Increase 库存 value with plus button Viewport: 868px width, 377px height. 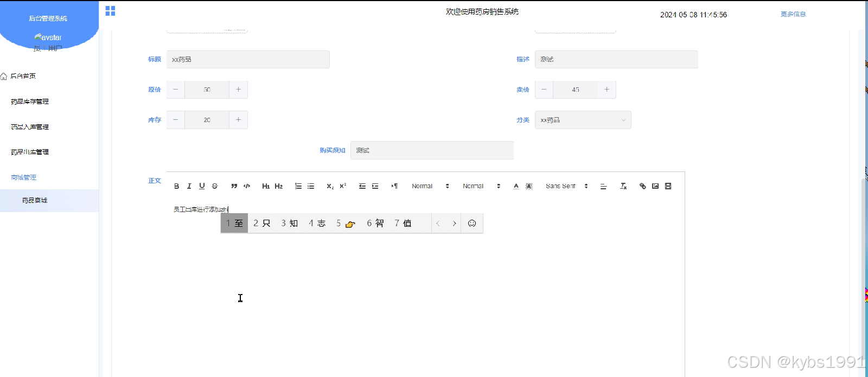coord(238,120)
